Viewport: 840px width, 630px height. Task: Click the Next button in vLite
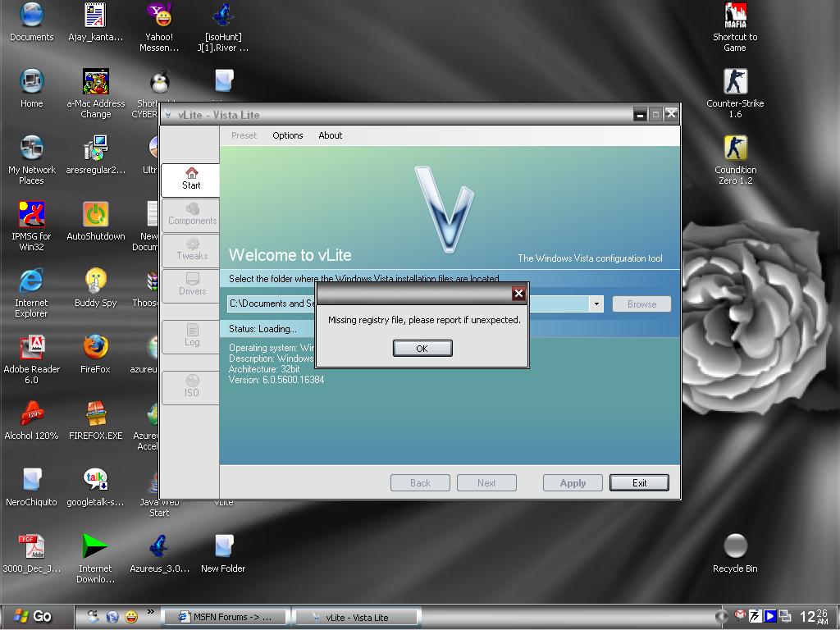[x=486, y=482]
